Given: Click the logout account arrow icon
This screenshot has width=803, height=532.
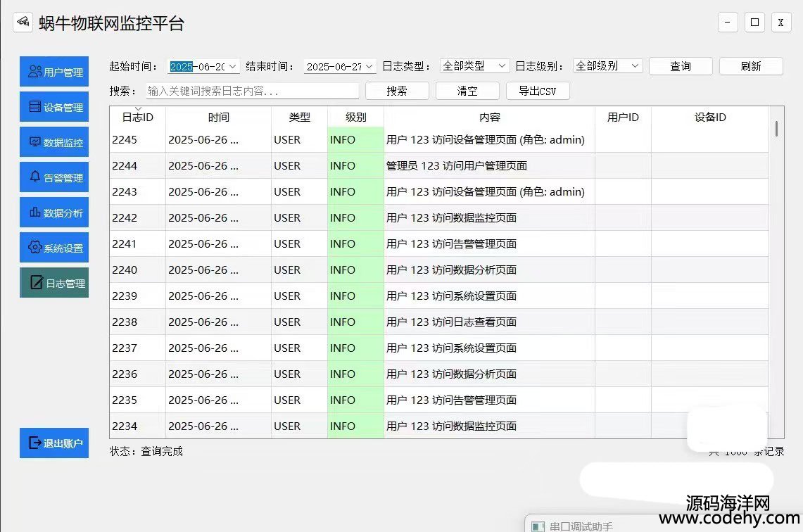Looking at the screenshot, I should click(34, 443).
